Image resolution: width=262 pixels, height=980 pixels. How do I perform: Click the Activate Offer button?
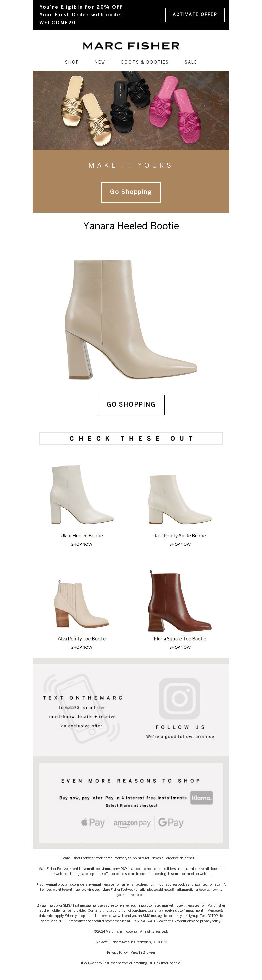195,14
